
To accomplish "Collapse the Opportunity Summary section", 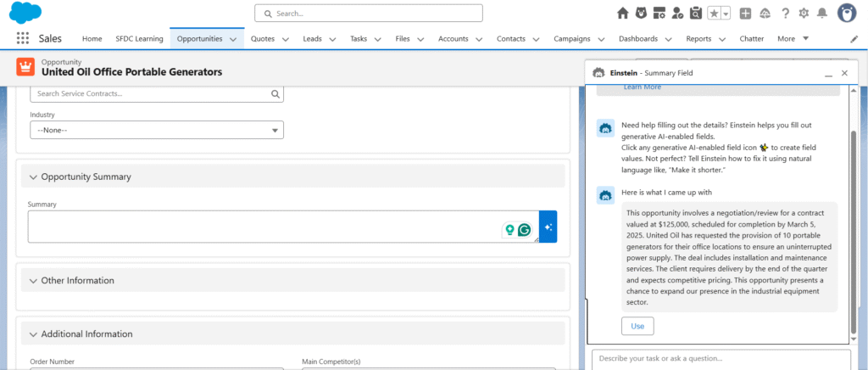I will tap(34, 177).
